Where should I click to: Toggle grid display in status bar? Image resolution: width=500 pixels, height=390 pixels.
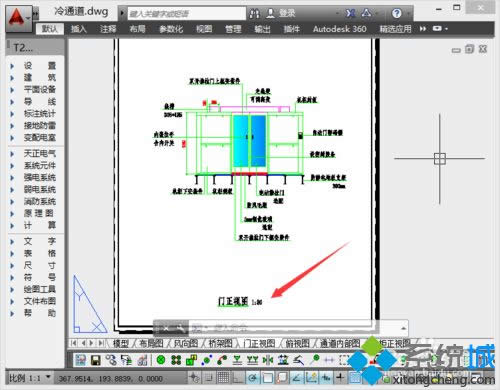223,378
